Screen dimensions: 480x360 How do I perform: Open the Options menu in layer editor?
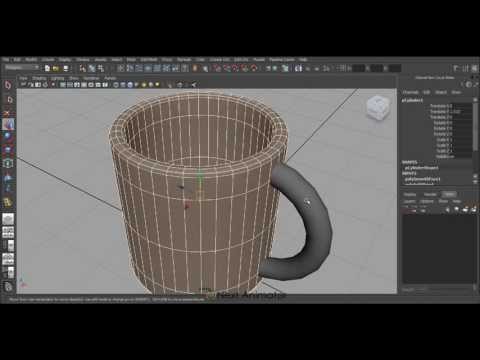[427, 201]
